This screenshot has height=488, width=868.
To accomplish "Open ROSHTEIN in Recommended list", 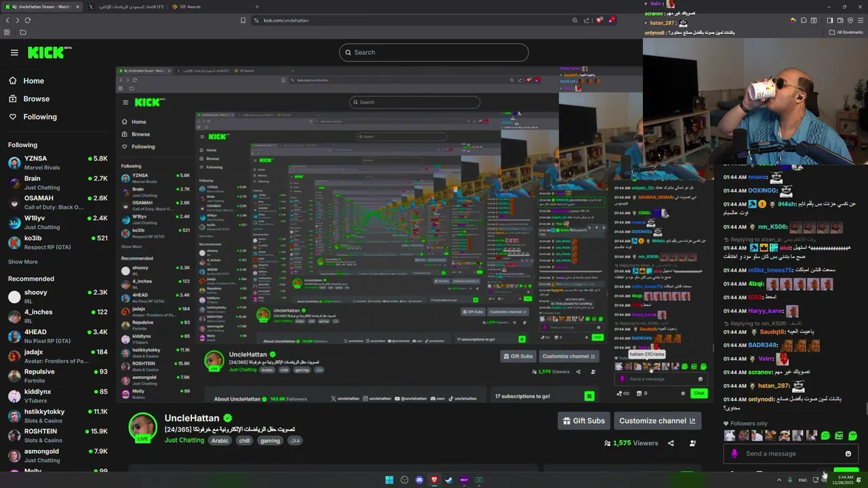I will 58,436.
